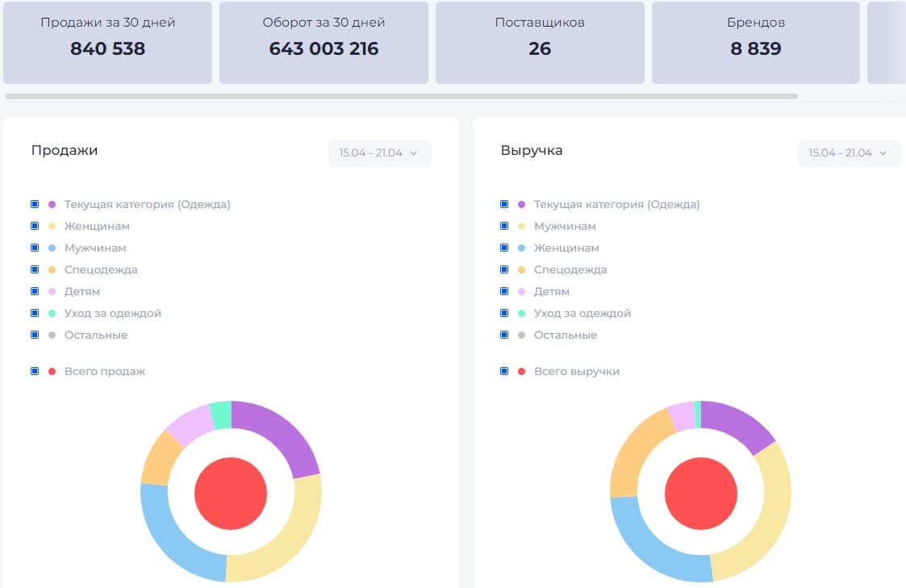Toggle Остальные checkbox in Продажи legend
Image resolution: width=906 pixels, height=588 pixels.
click(35, 335)
